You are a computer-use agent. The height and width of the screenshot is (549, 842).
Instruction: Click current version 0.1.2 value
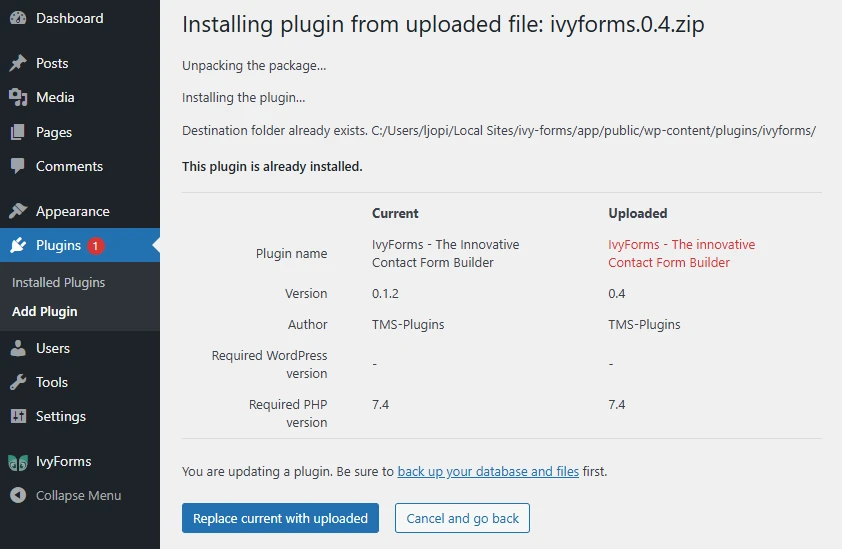pyautogui.click(x=385, y=293)
